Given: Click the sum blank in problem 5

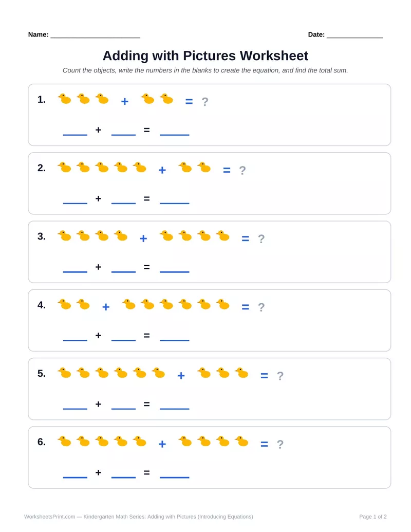Looking at the screenshot, I should coord(174,409).
